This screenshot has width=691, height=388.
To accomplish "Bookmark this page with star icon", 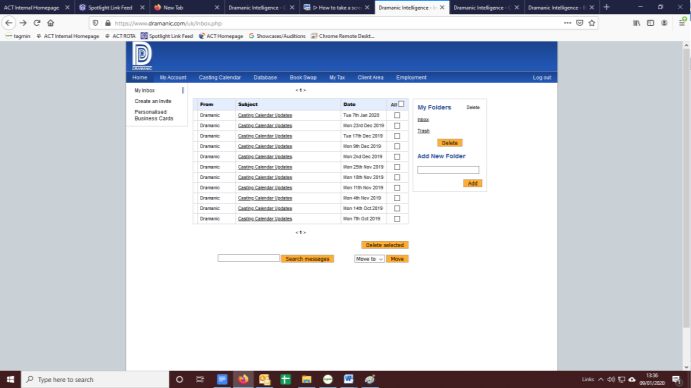I will (x=592, y=23).
